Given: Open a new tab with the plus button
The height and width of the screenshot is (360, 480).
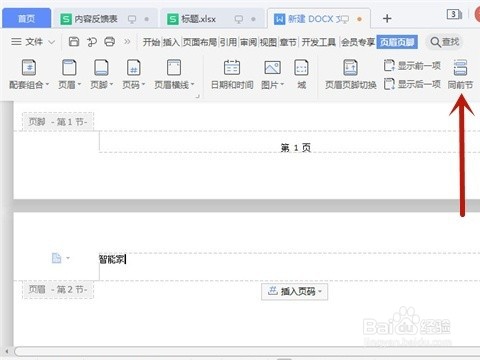Looking at the screenshot, I should click(387, 18).
